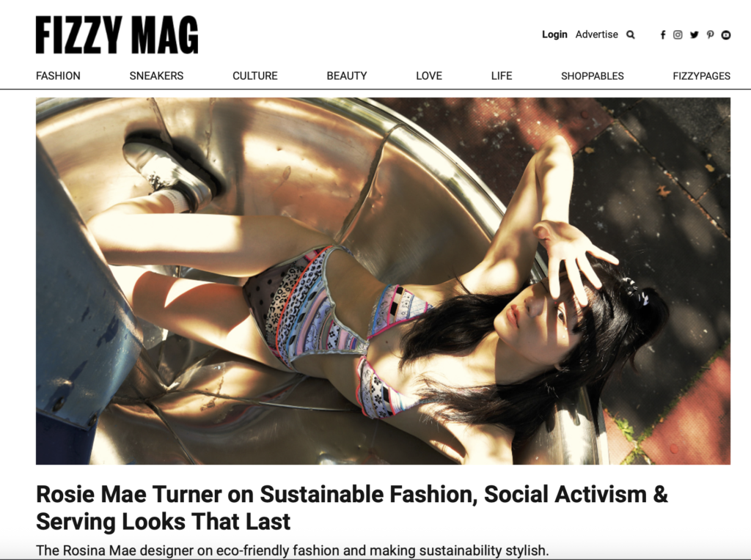This screenshot has height=560, width=751.
Task: Open the Rosie Mae Turner article headline
Action: coord(352,508)
